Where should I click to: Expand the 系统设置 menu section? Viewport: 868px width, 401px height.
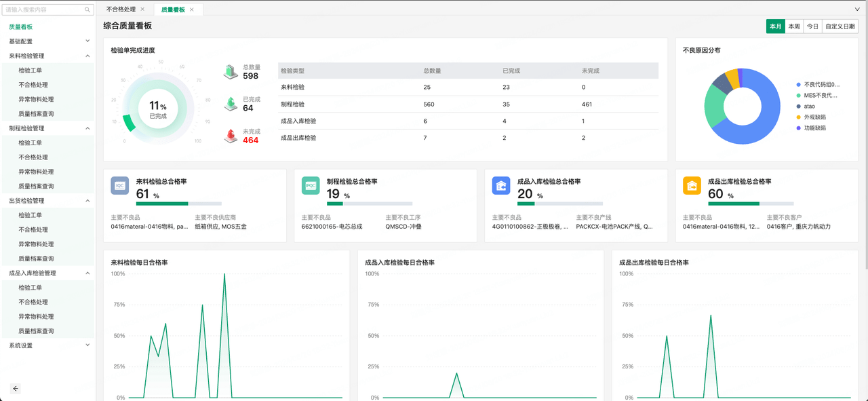tap(47, 345)
